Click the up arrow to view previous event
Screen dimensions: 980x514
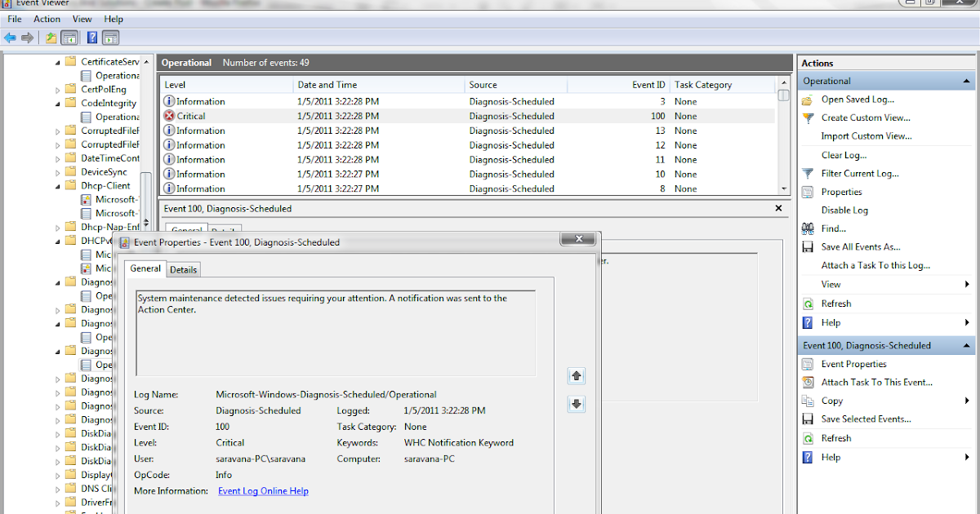pyautogui.click(x=577, y=376)
